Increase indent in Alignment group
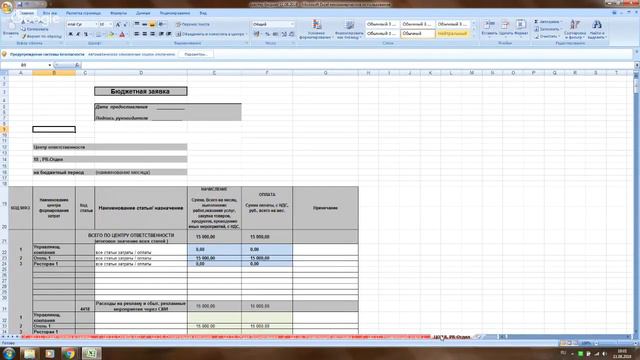 click(x=169, y=34)
